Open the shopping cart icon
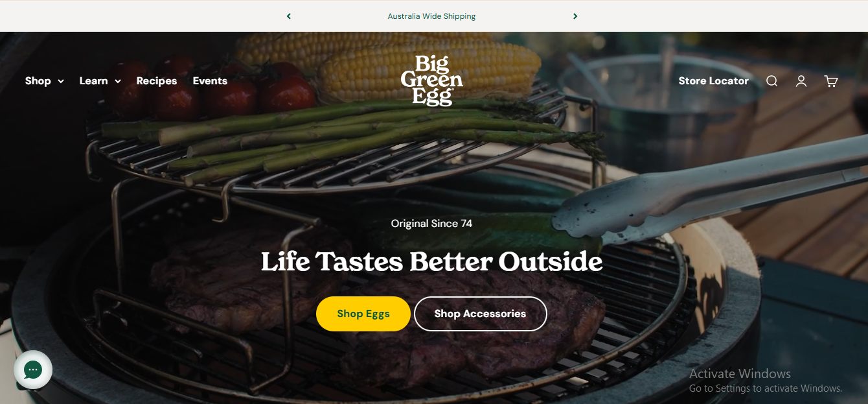Viewport: 868px width, 404px height. 831,81
